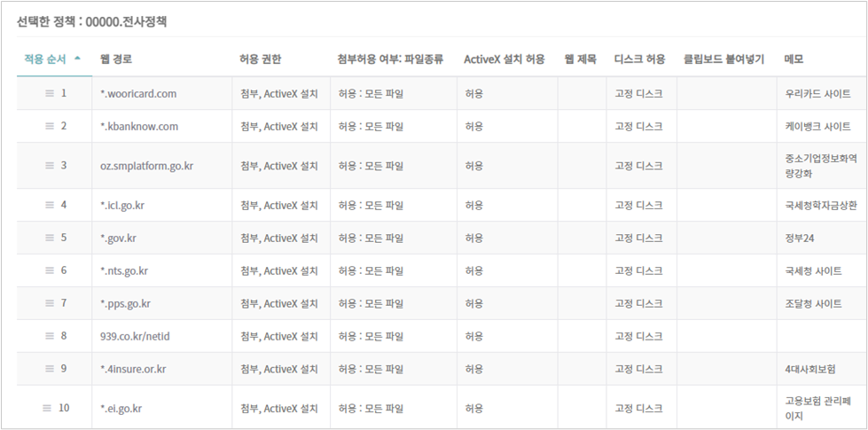Viewport: 868px width, 430px height.
Task: Click the ActiveX 설치 허용 column header
Action: click(504, 59)
